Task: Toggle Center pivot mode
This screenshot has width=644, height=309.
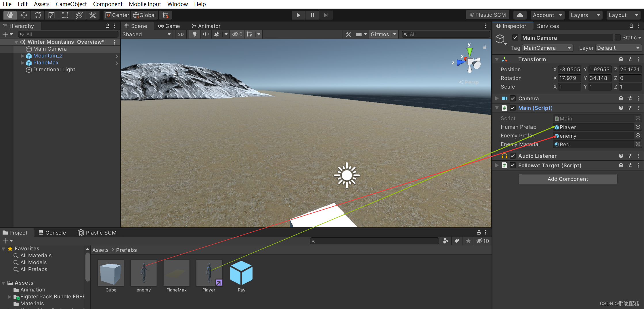Action: click(117, 15)
